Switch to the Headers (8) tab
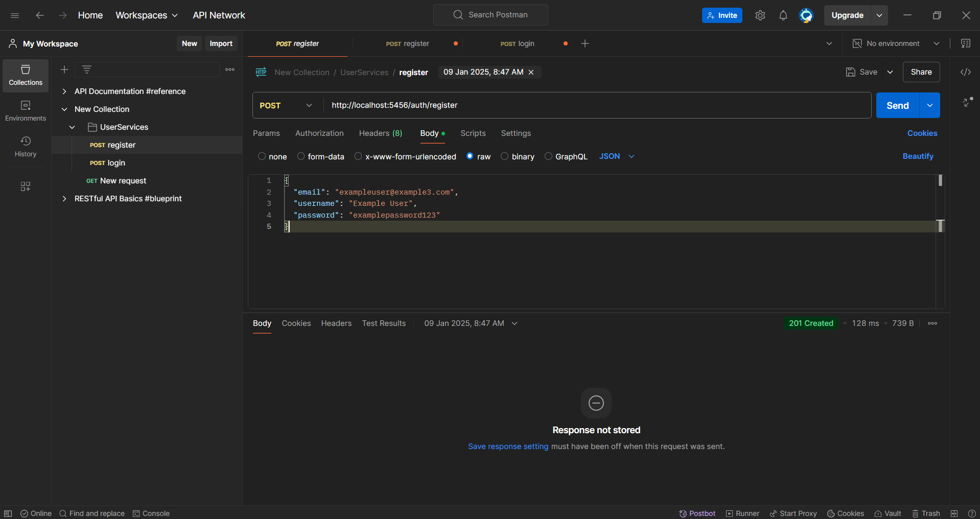 (381, 133)
